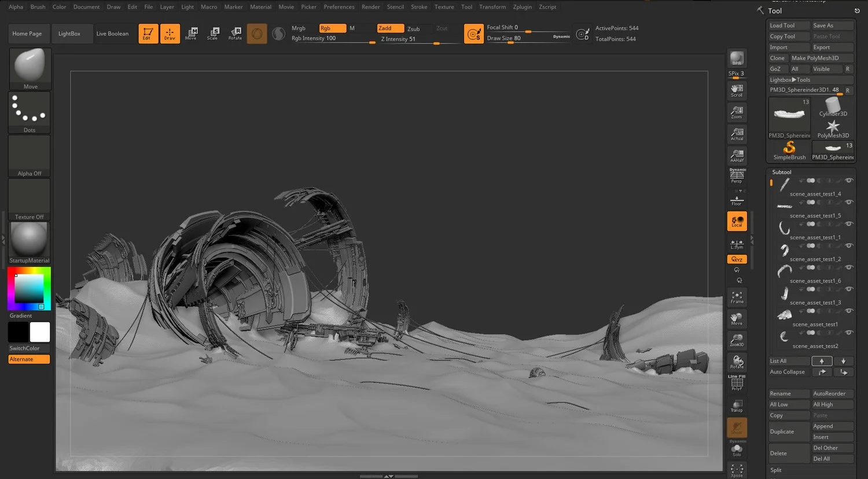Screen dimensions: 868x479
Task: Select the Rotate 3D navigation icon
Action: click(x=736, y=361)
